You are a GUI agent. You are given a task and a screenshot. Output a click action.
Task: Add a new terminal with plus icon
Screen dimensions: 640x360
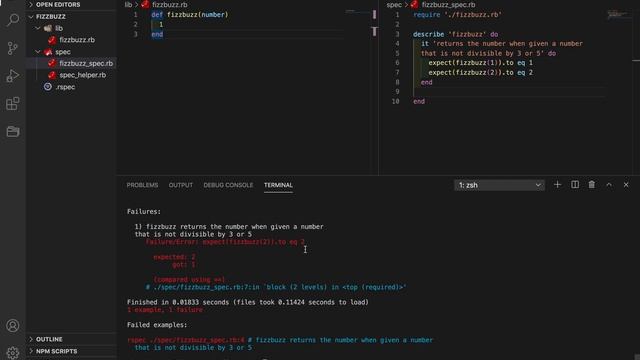(557, 185)
